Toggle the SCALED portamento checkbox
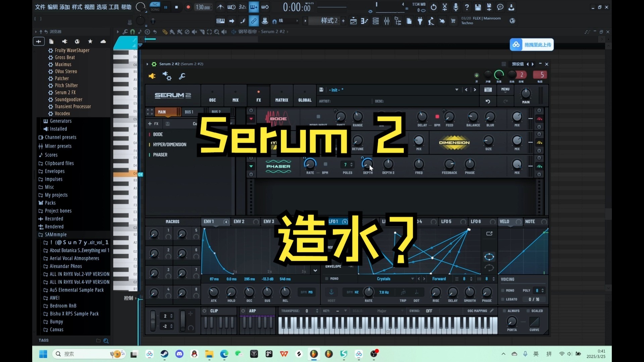The image size is (644, 362). (x=528, y=311)
